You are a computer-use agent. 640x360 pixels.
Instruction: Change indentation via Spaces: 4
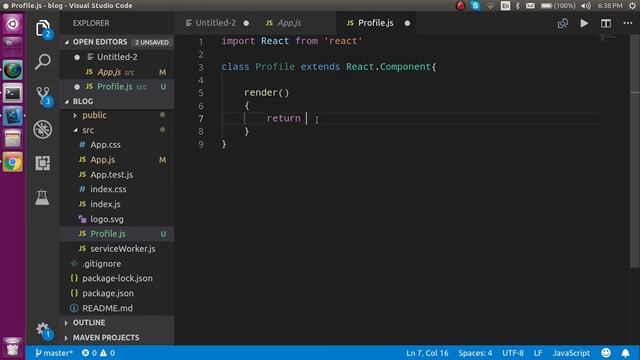pyautogui.click(x=475, y=353)
